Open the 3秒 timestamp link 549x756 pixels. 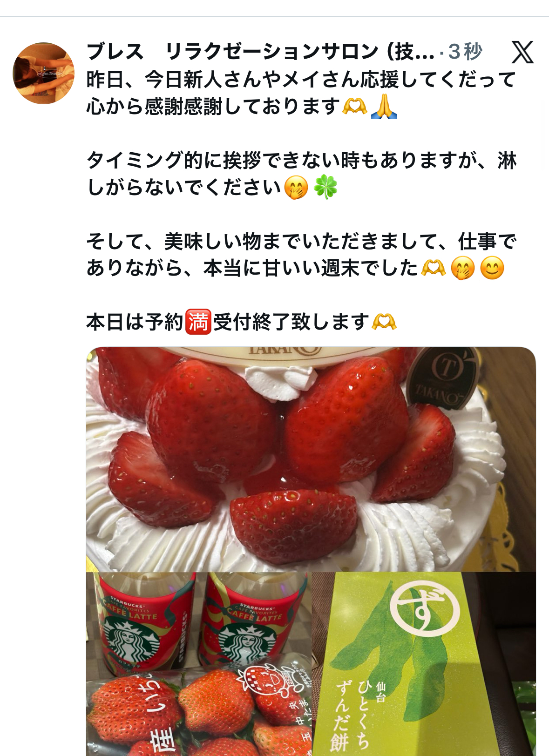(465, 52)
